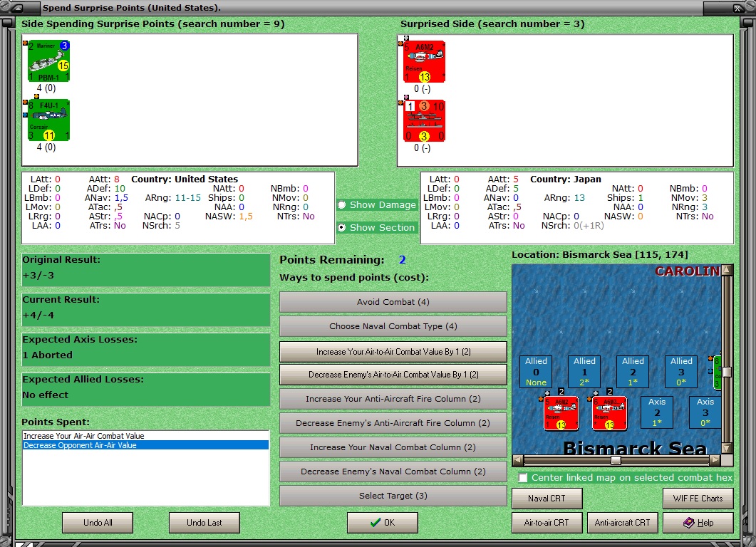
Task: Click Choose Naval Combat Type (4)
Action: click(393, 326)
